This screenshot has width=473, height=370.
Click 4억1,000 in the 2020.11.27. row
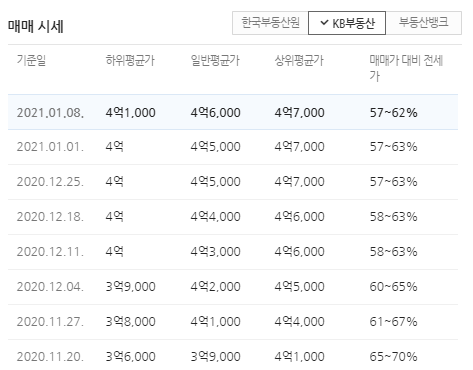coord(215,322)
